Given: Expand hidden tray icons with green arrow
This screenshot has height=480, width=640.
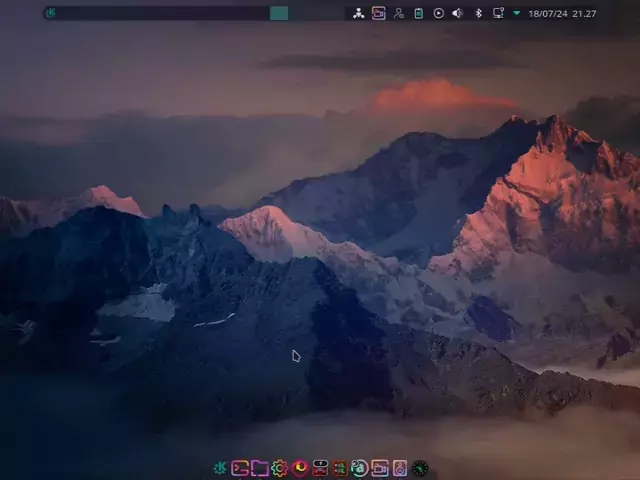Looking at the screenshot, I should click(x=516, y=13).
